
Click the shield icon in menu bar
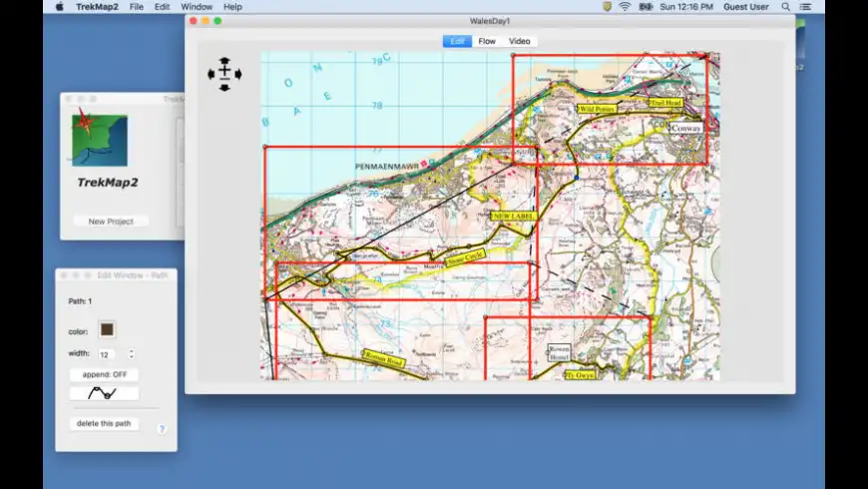(606, 7)
